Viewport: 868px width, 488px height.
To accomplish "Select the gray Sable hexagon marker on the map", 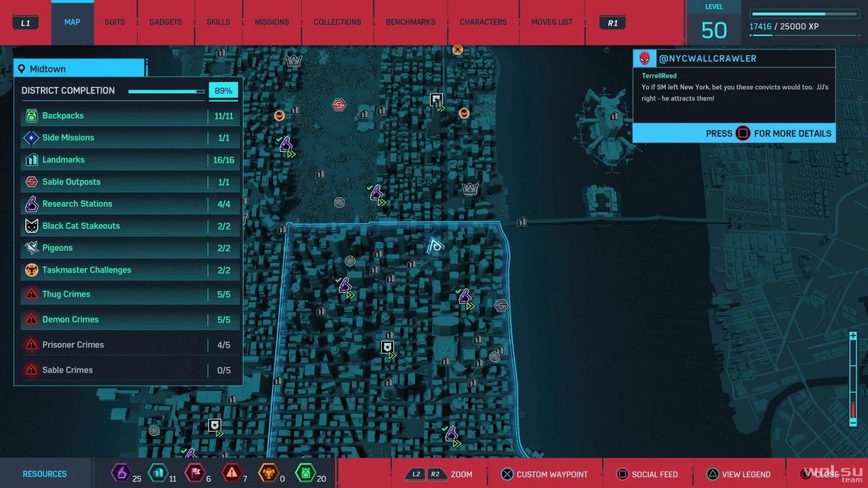I will (501, 306).
